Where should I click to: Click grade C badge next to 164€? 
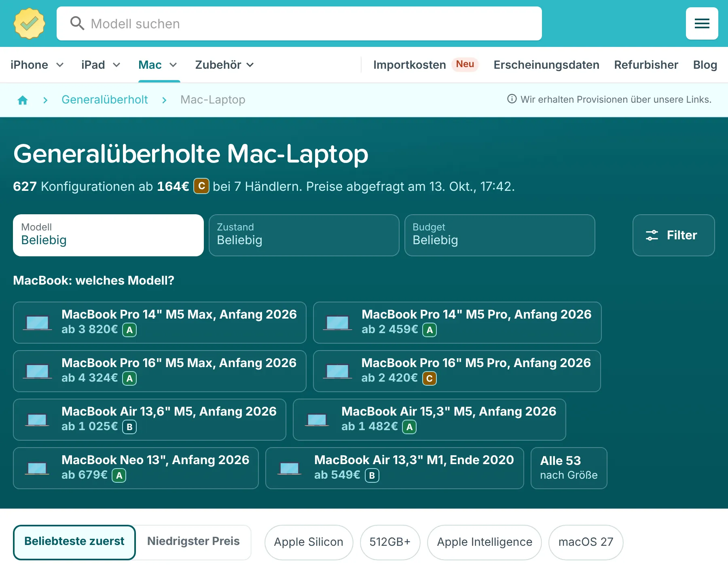pos(201,186)
